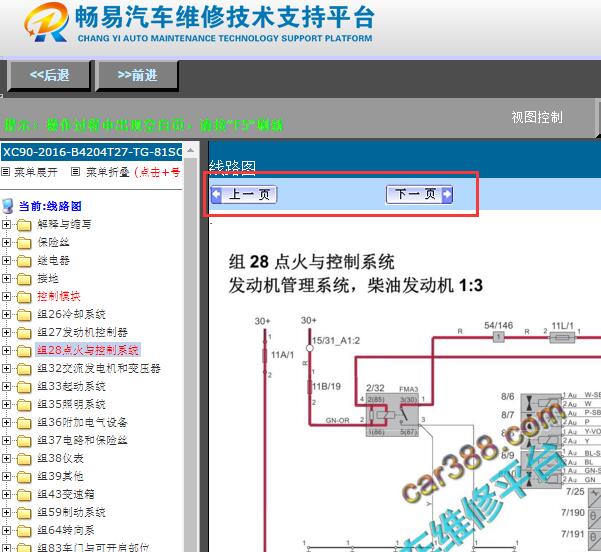Click folder icon of 组39其他

[24, 477]
